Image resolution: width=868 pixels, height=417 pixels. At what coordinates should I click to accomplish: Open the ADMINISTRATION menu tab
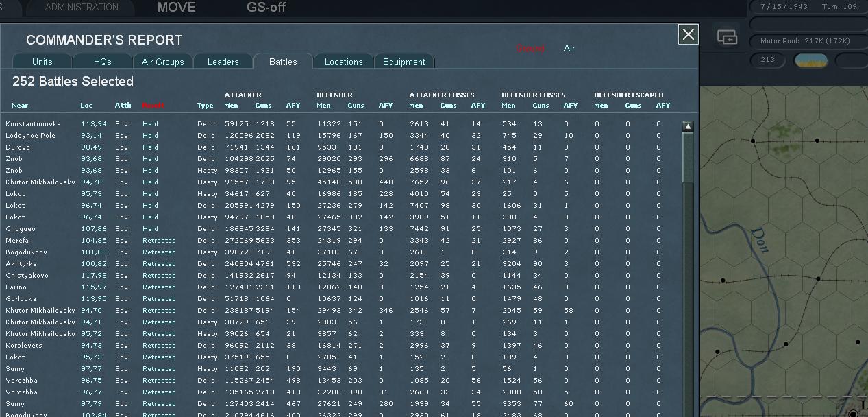[82, 8]
